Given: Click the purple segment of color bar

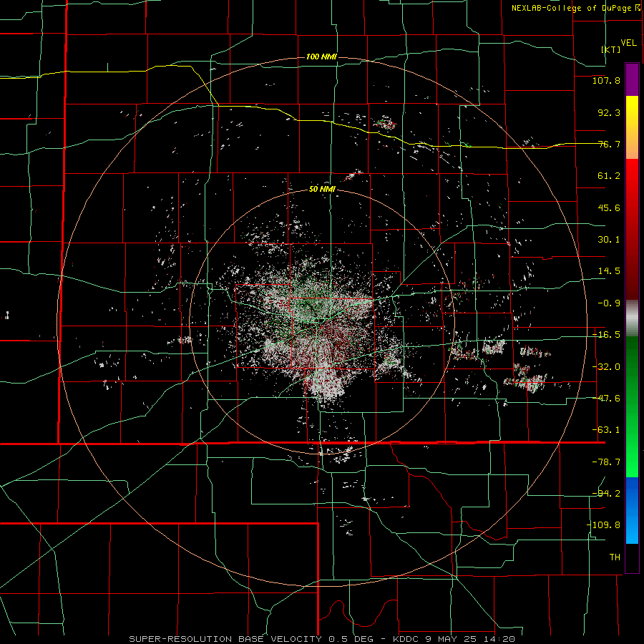Looking at the screenshot, I should [x=632, y=79].
